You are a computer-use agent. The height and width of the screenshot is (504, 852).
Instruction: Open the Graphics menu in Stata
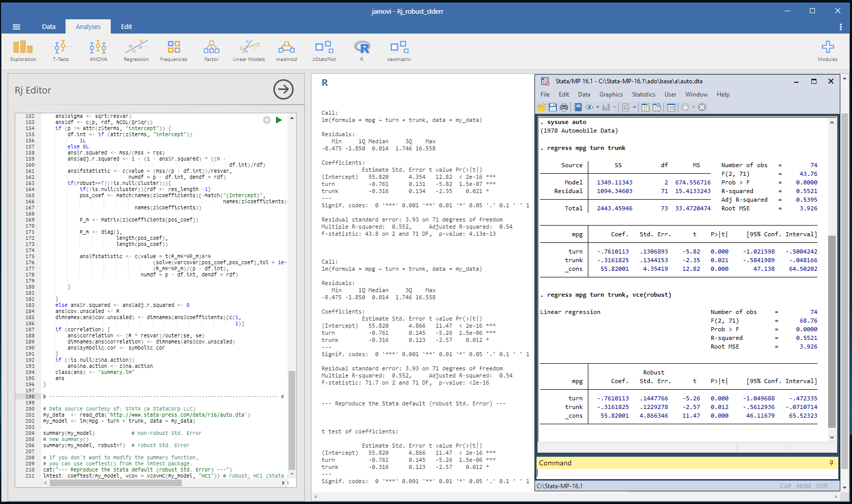(x=611, y=94)
